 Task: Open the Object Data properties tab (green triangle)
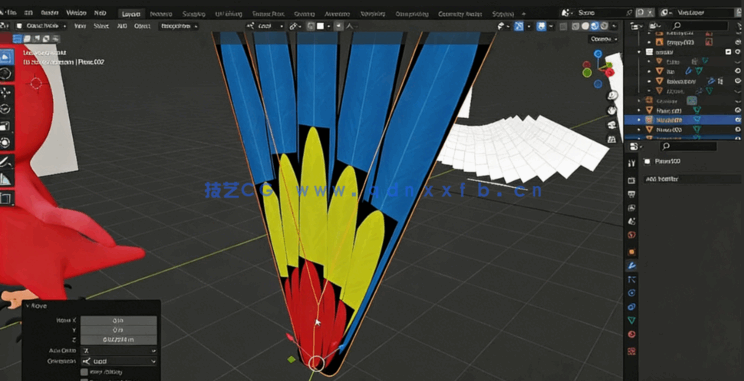click(632, 320)
